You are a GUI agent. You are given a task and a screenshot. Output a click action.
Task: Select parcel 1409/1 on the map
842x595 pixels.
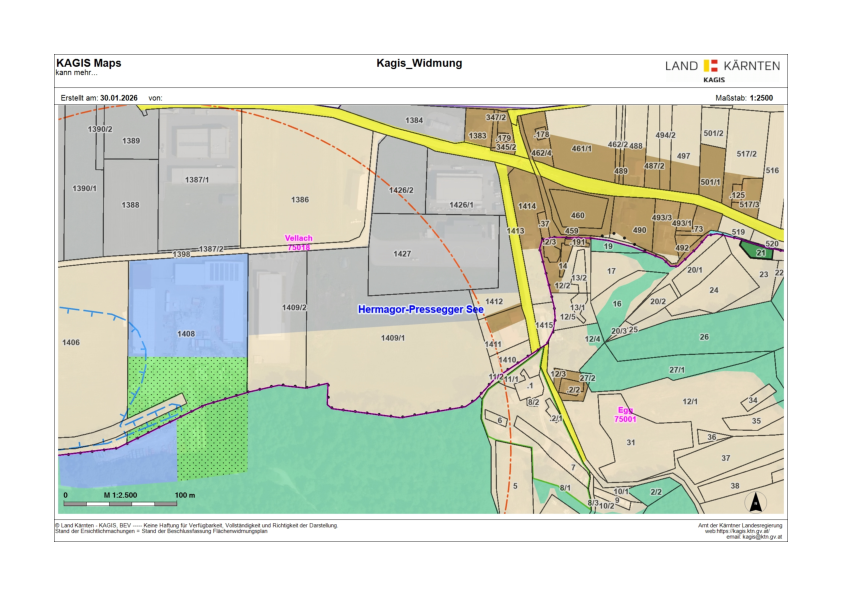(392, 338)
